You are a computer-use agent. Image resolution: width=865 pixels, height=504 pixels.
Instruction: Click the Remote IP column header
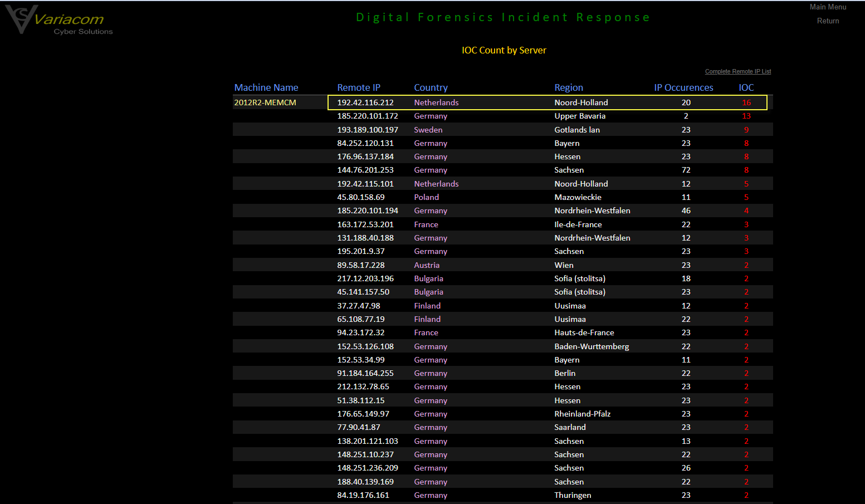[x=359, y=87]
